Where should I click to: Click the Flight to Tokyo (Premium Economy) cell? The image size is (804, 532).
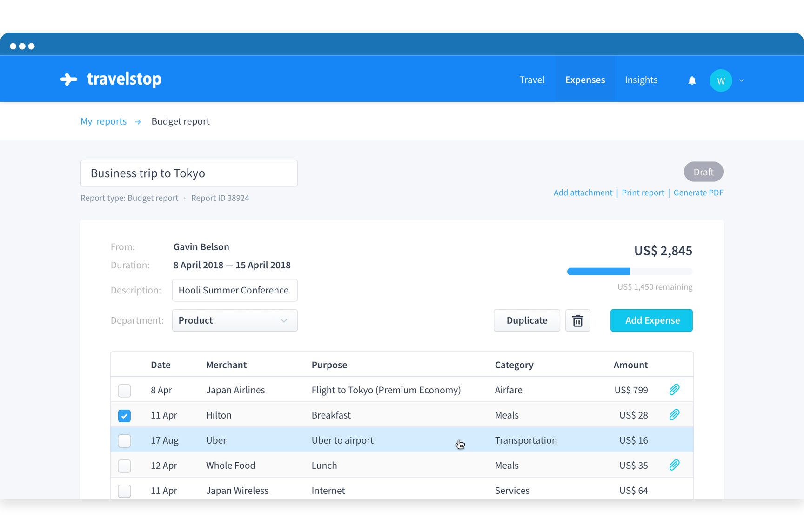(386, 390)
